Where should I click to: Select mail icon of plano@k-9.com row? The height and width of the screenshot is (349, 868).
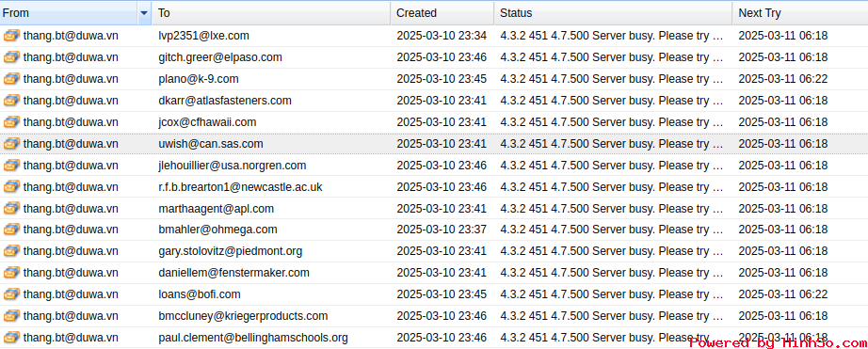pyautogui.click(x=11, y=79)
